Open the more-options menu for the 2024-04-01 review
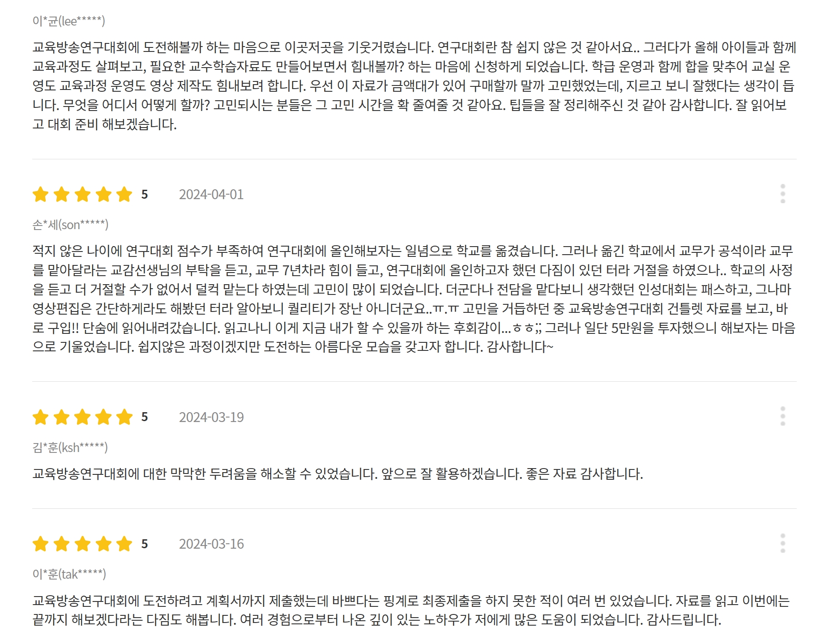Screen dimensions: 833x644 click(x=782, y=194)
